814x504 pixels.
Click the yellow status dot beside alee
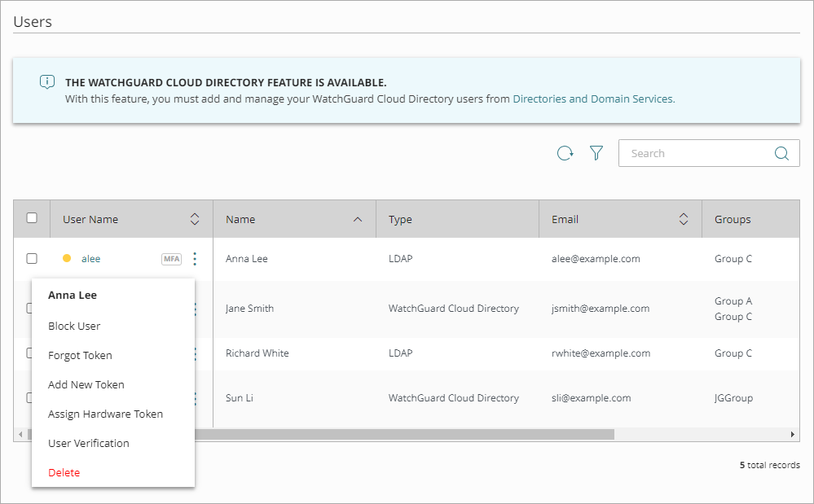(68, 258)
